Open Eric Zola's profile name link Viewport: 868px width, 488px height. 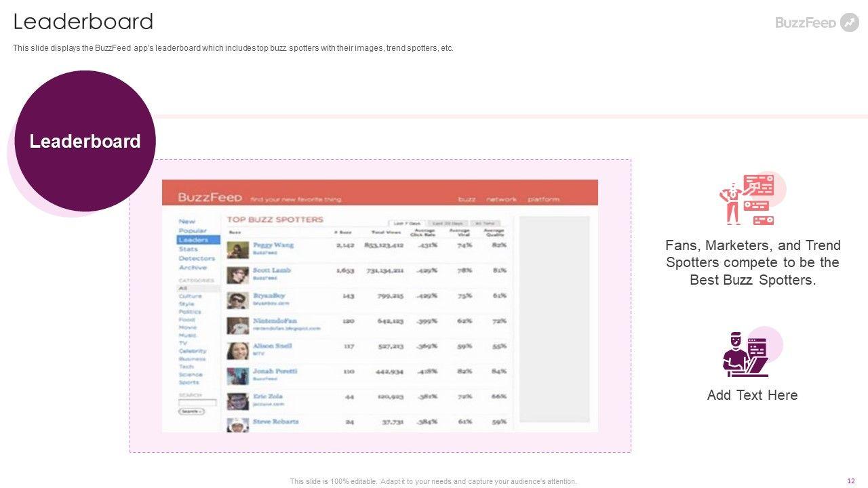tap(268, 396)
